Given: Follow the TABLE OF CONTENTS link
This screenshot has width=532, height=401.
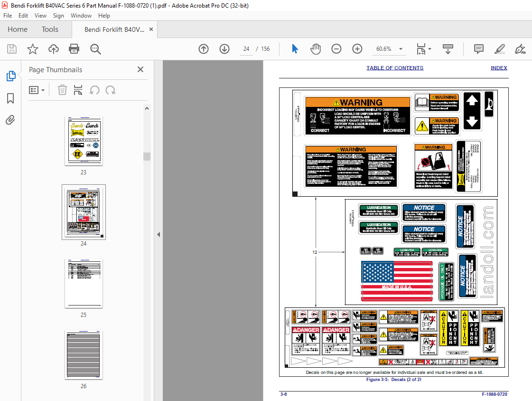Looking at the screenshot, I should point(395,68).
